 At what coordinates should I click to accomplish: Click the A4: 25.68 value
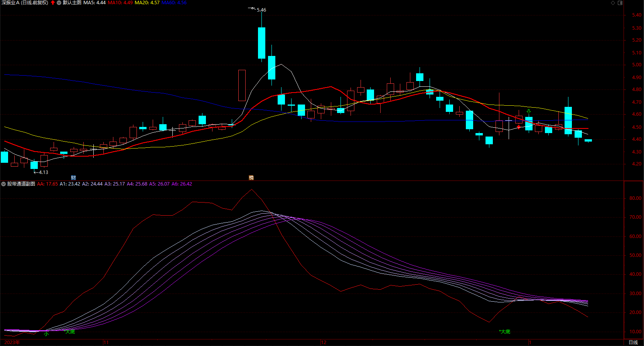(x=137, y=184)
